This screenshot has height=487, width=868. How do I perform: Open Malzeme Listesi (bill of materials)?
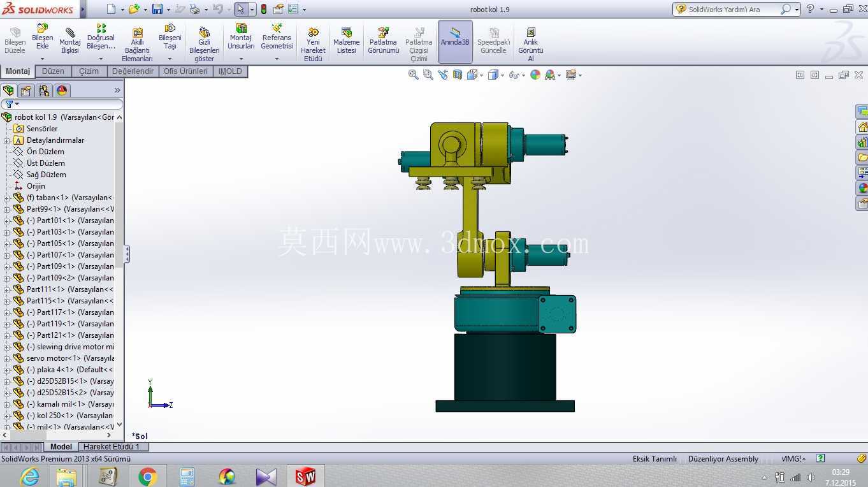[346, 41]
